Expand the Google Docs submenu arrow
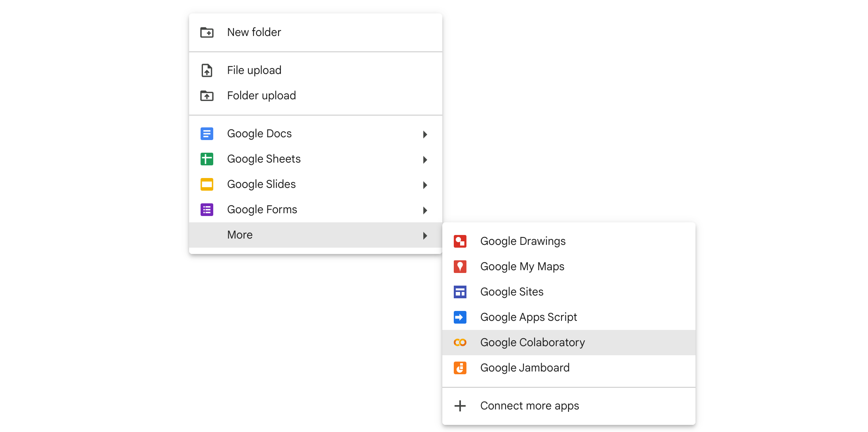868x432 pixels. tap(425, 135)
